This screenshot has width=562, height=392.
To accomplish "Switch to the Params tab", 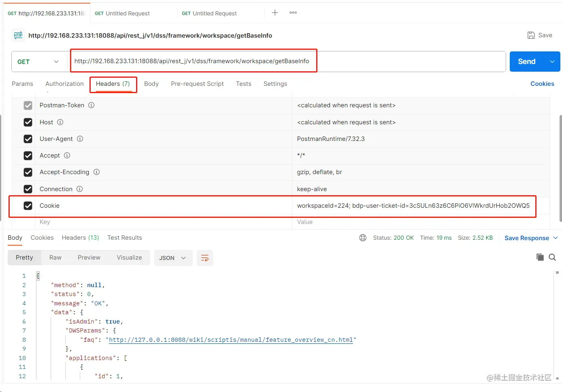I will [x=22, y=84].
